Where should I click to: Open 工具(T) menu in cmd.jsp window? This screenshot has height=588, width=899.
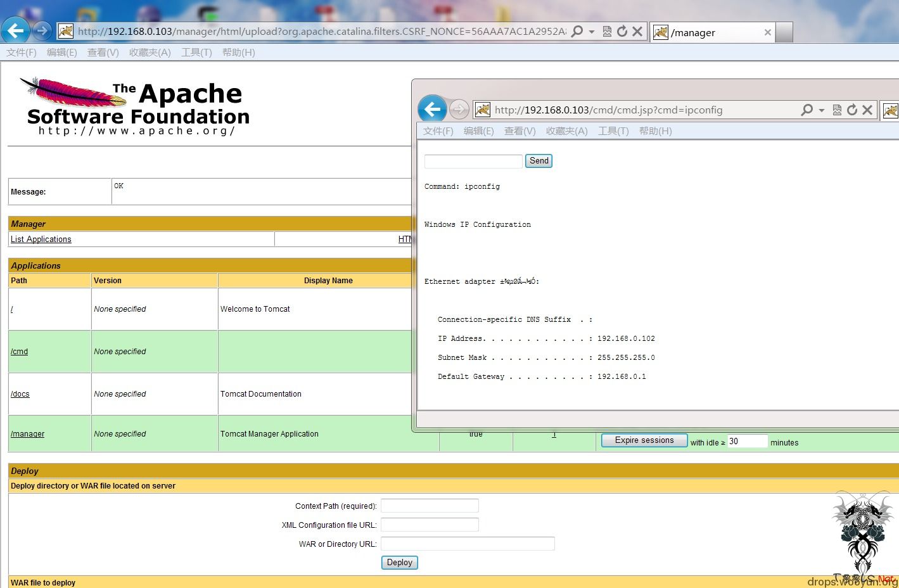613,131
